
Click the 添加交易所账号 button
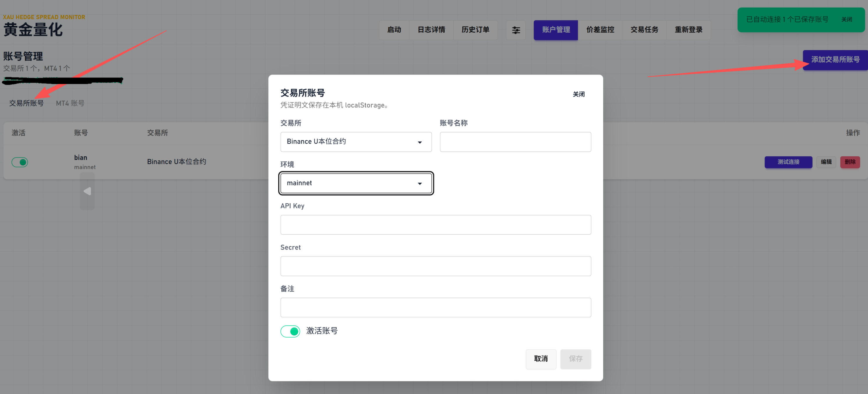pyautogui.click(x=835, y=60)
